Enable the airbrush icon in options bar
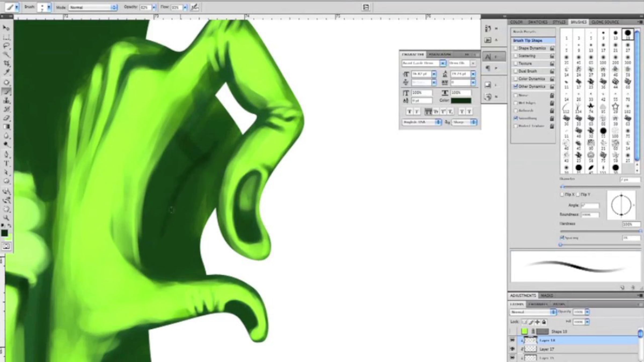Screen dimensions: 644x362 (x=194, y=7)
